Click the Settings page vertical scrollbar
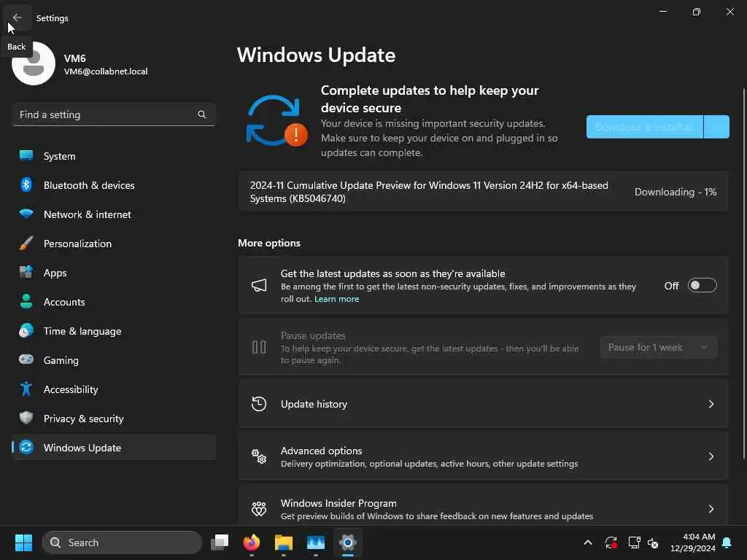This screenshot has width=747, height=560. click(743, 274)
